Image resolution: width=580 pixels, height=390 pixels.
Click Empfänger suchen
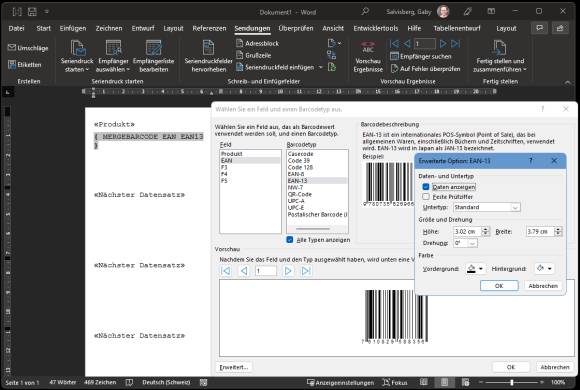(421, 57)
